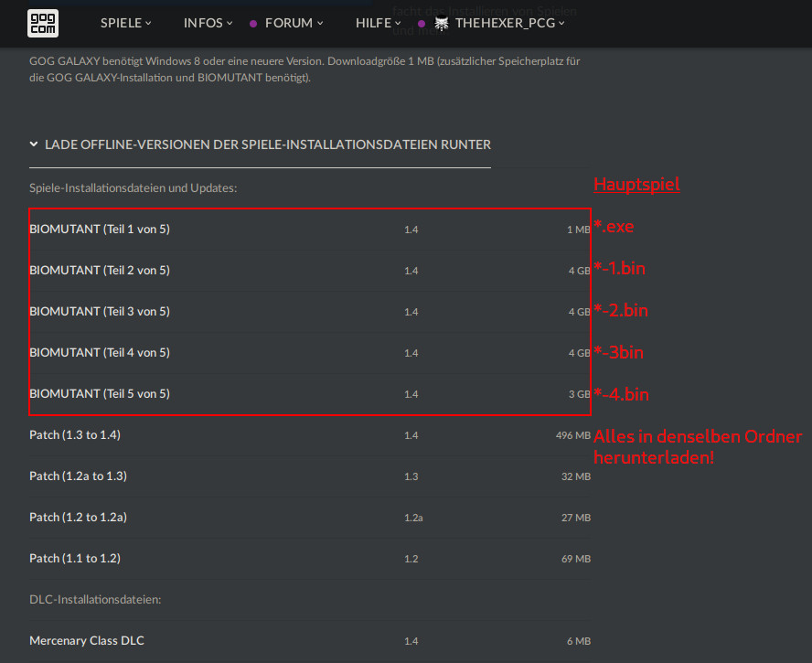This screenshot has width=812, height=663.
Task: Click the 496 MB size value
Action: click(573, 435)
